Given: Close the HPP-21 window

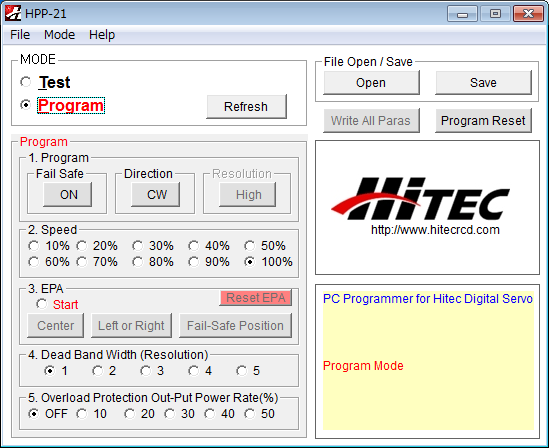Looking at the screenshot, I should click(x=528, y=14).
